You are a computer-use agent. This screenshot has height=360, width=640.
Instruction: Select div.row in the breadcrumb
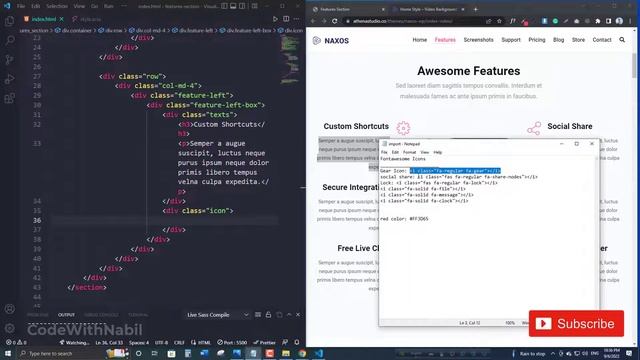110,31
